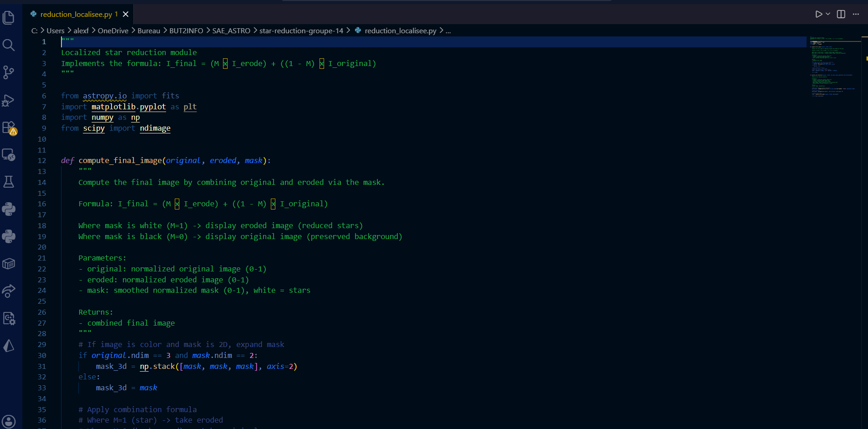This screenshot has width=868, height=429.
Task: Click the BUT2INFO breadcrumb segment
Action: pos(186,31)
